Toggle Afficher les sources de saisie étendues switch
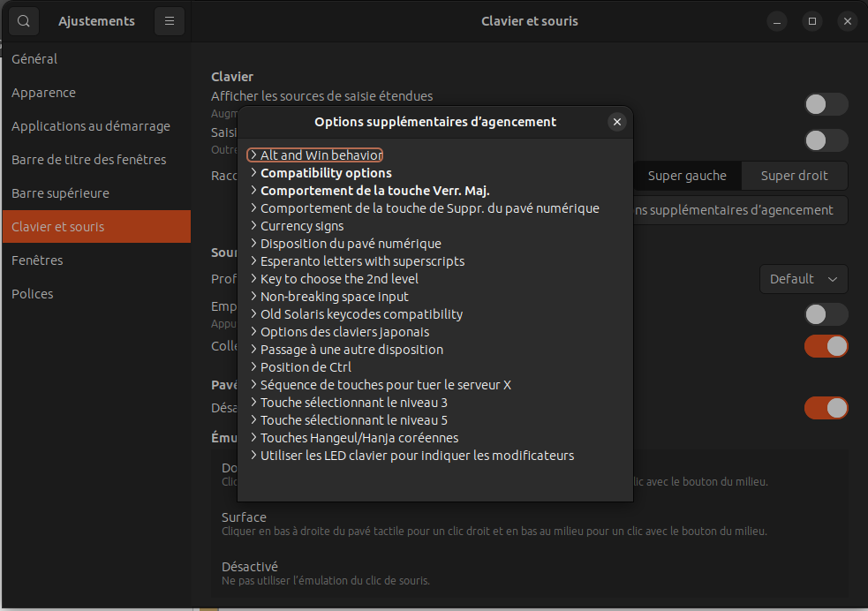 pyautogui.click(x=826, y=104)
